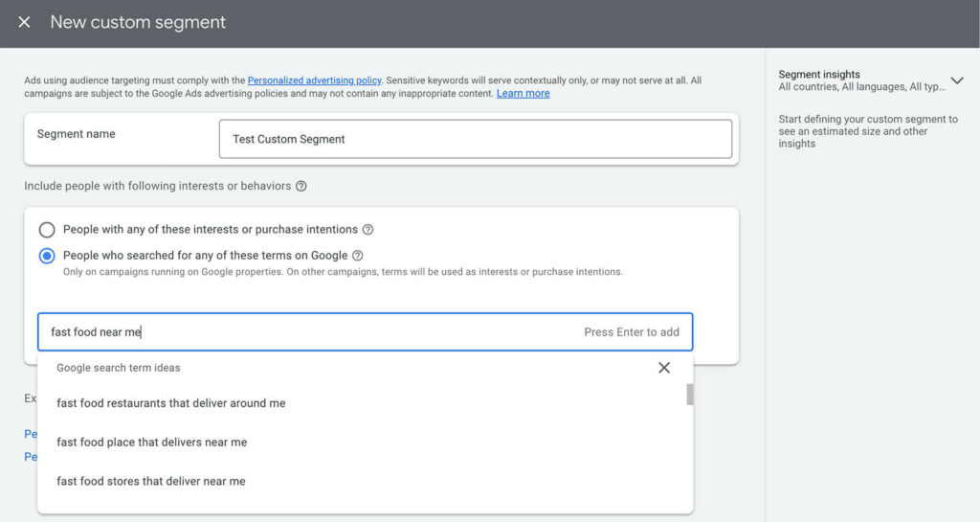Expand the Segment insights chevron
The image size is (980, 522).
click(x=956, y=80)
